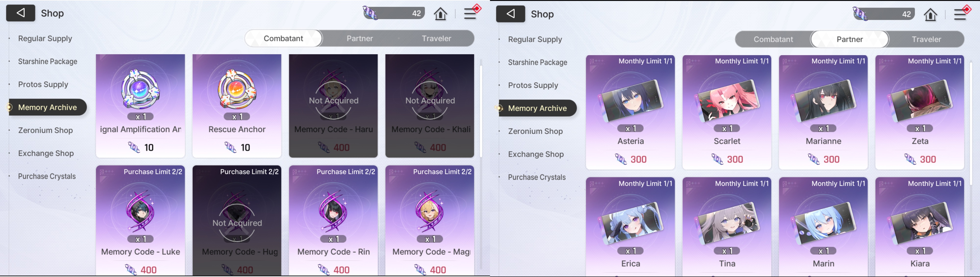Screen dimensions: 980x277
Task: Open home icon in right shop screen
Action: pyautogui.click(x=931, y=14)
